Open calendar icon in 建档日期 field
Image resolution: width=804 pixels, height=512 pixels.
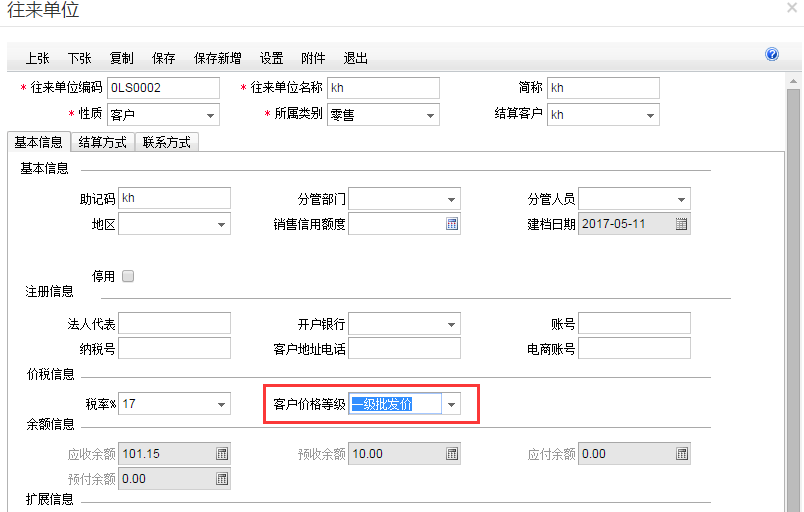click(681, 225)
